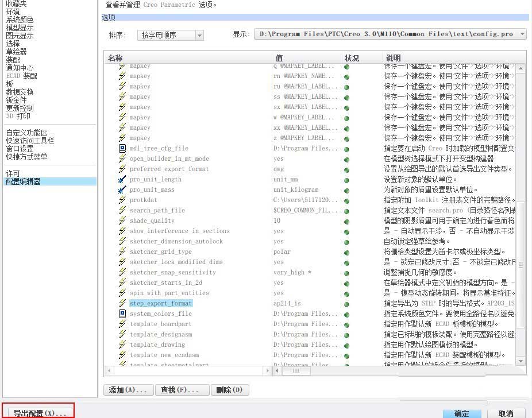The image size is (532, 418).
Task: Click lightning icon beside template_drawing
Action: (x=122, y=345)
